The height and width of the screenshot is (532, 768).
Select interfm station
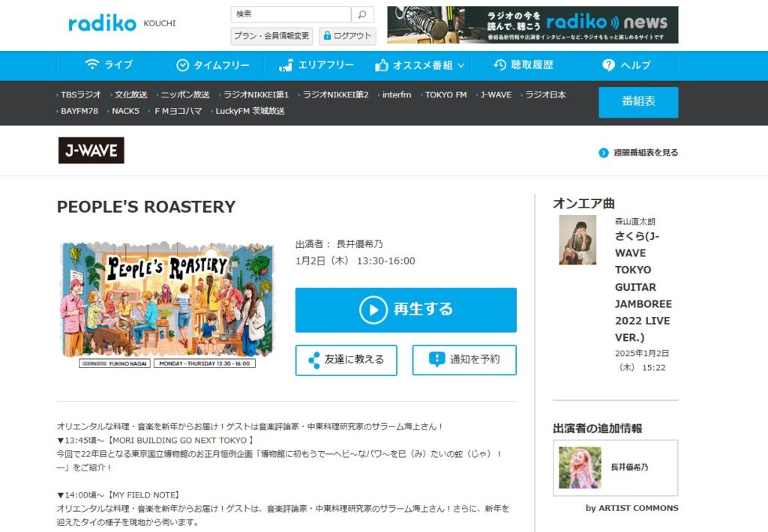(x=395, y=95)
